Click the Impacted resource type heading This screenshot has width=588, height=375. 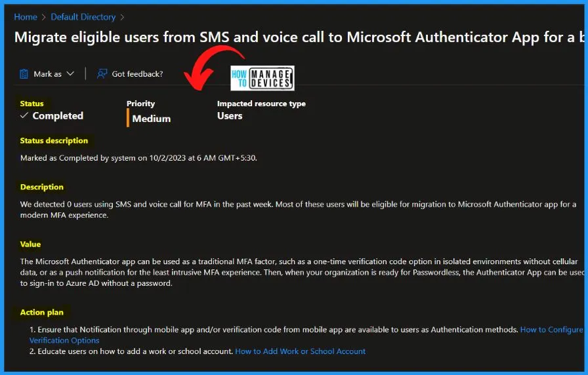261,104
